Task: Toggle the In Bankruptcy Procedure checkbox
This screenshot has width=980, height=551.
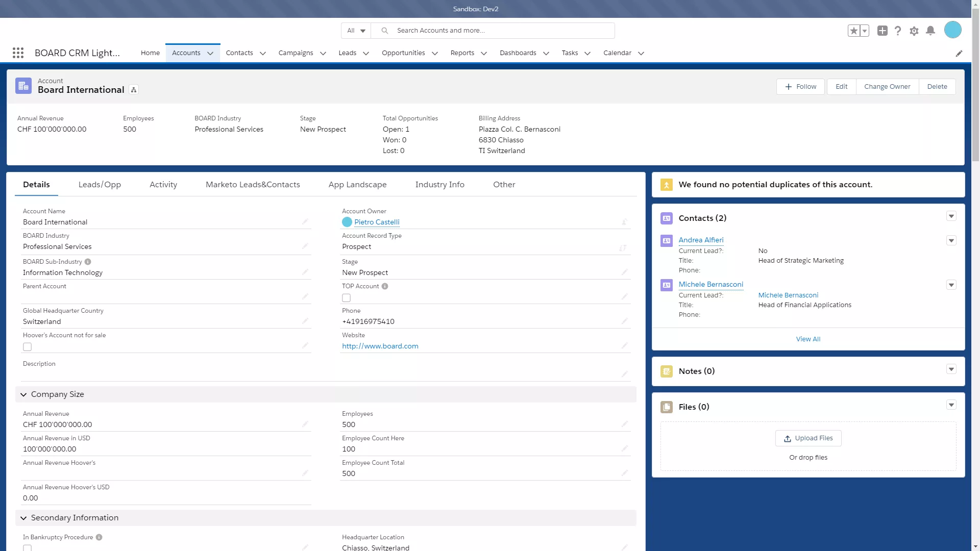Action: pos(27,548)
